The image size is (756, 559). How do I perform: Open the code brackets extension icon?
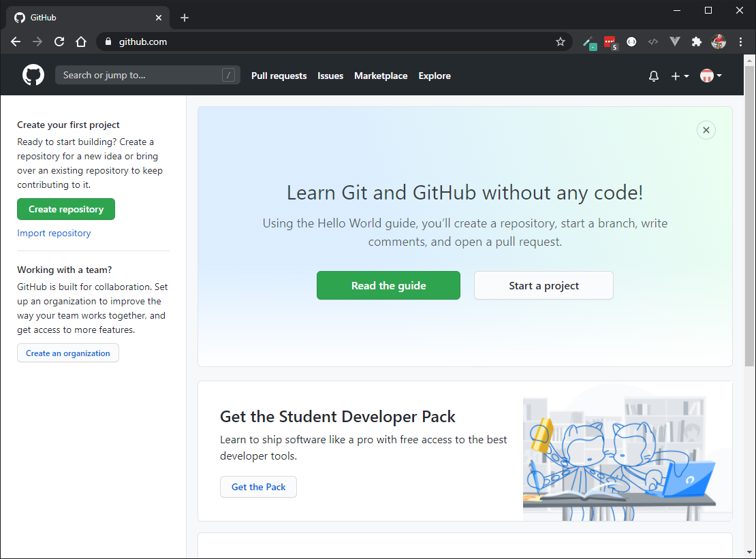[x=653, y=42]
